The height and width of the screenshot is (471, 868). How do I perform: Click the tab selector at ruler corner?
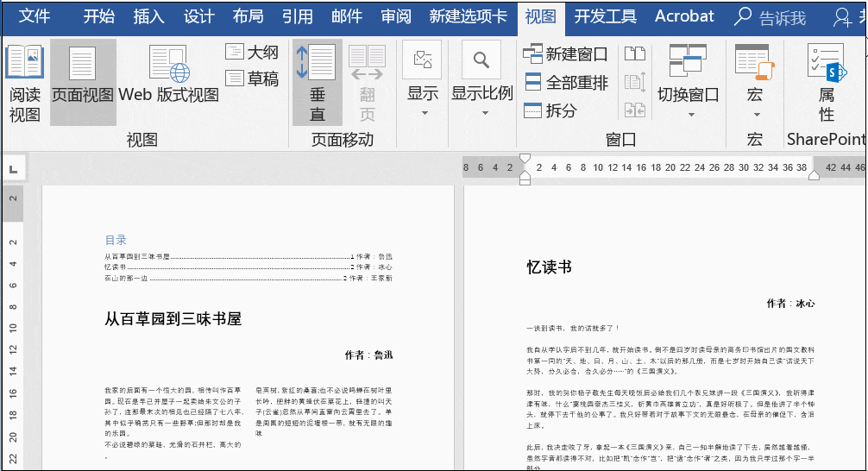tap(15, 169)
